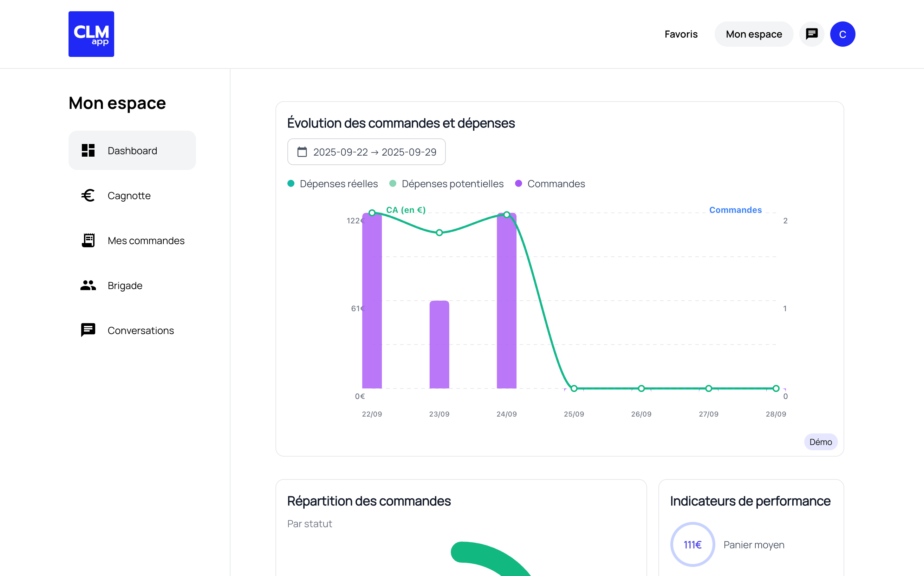Open the user avatar C menu

coord(842,34)
